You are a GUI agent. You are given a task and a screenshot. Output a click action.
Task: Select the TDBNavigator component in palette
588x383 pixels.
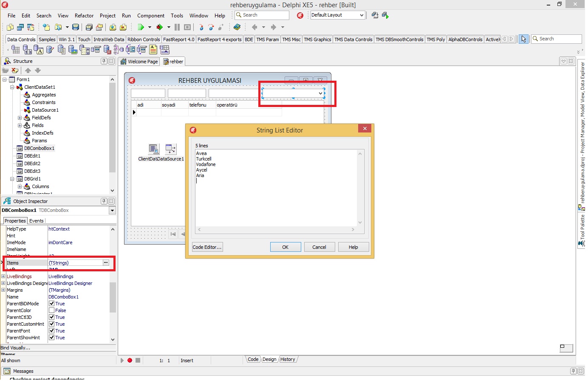27,50
